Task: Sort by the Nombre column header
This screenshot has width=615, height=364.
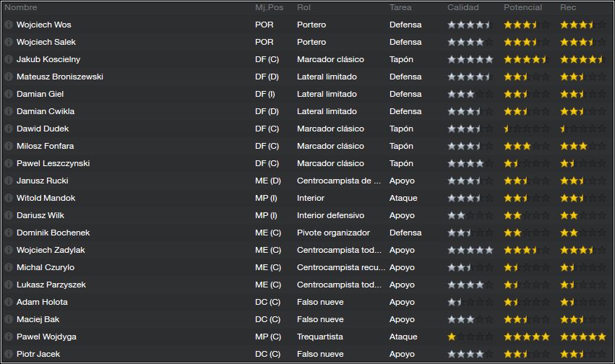Action: tap(21, 7)
